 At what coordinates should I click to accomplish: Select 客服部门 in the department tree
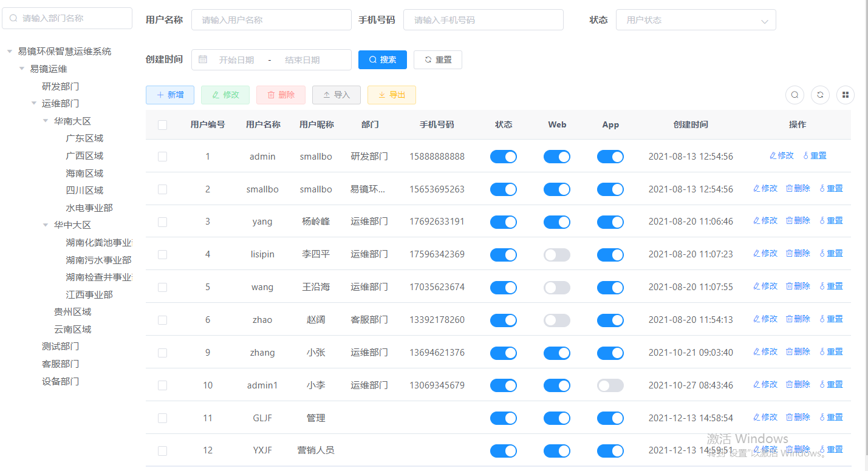coord(60,364)
